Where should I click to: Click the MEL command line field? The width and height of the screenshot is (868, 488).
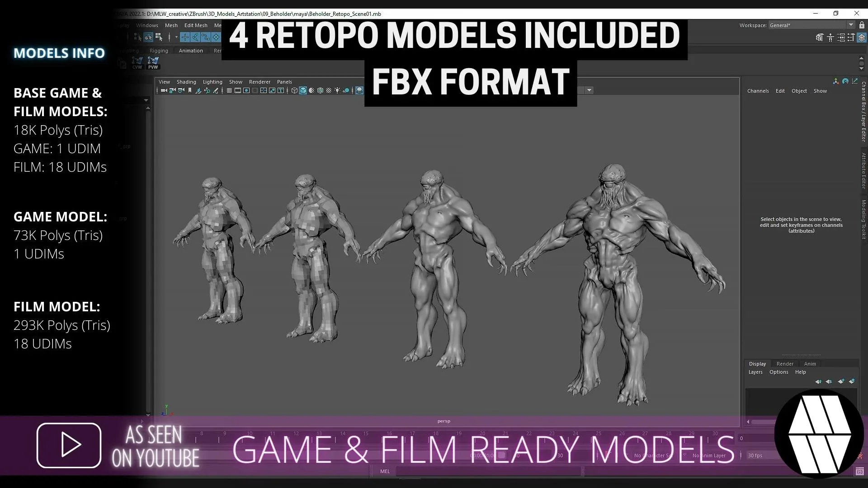click(x=488, y=471)
